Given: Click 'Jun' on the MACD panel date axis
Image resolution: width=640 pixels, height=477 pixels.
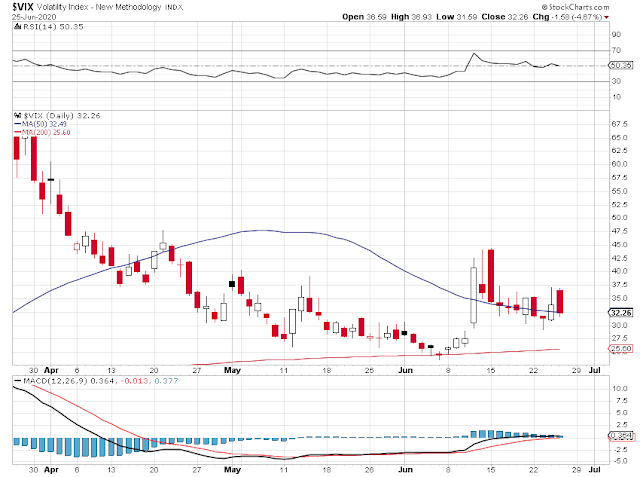Looking at the screenshot, I should (405, 470).
